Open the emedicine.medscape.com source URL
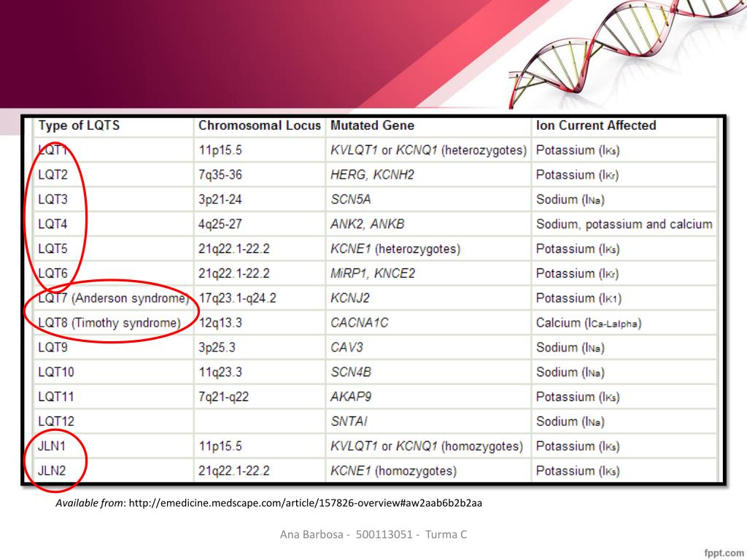 coord(306,503)
